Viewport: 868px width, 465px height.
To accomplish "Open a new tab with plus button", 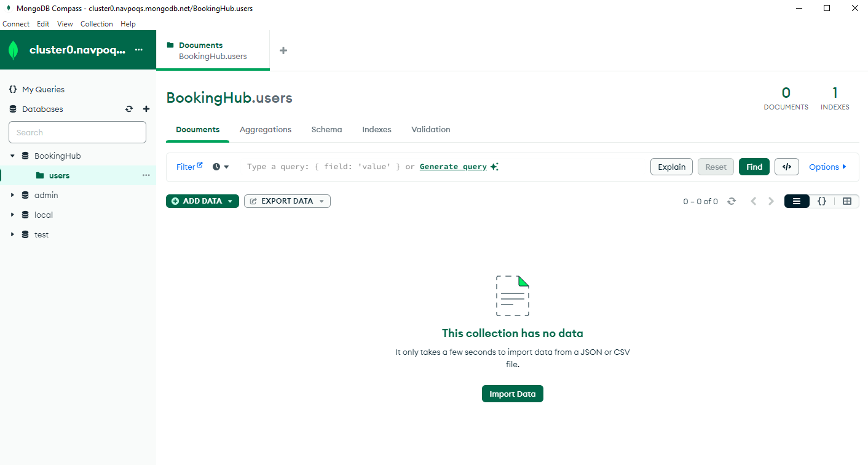I will tap(283, 50).
